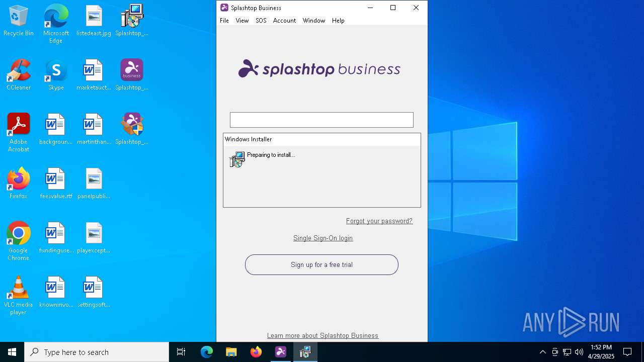This screenshot has width=644, height=362.
Task: Click the Forgot your password link
Action: 379,221
